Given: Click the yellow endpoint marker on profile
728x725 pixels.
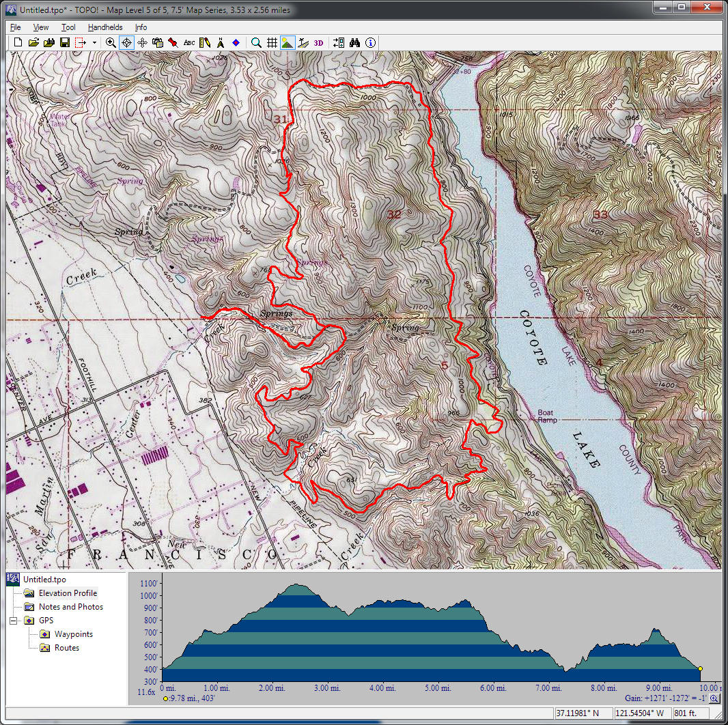Looking at the screenshot, I should 700,669.
